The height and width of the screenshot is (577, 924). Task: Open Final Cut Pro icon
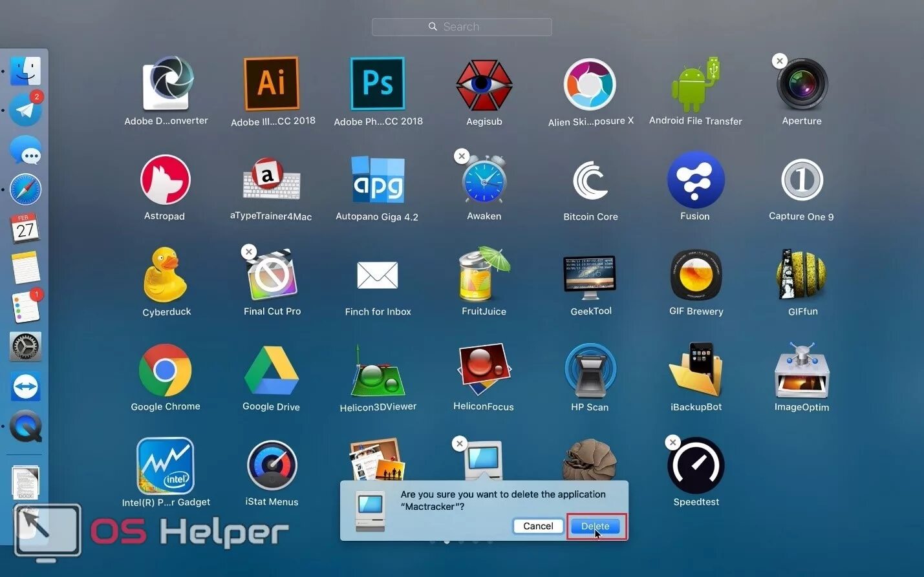[272, 276]
